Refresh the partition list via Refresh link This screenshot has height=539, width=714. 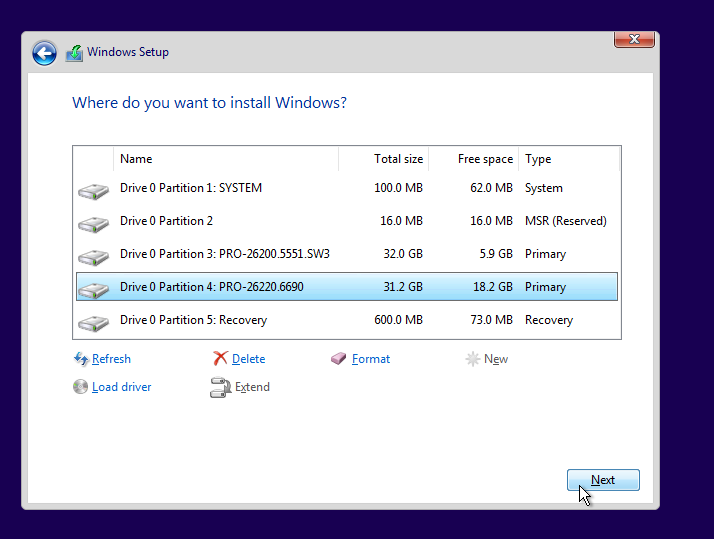click(111, 359)
